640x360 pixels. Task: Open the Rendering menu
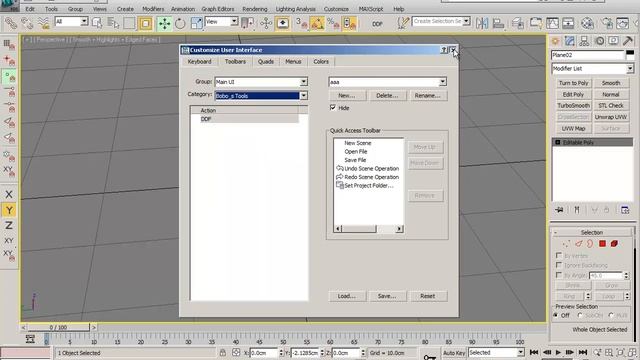tap(255, 9)
